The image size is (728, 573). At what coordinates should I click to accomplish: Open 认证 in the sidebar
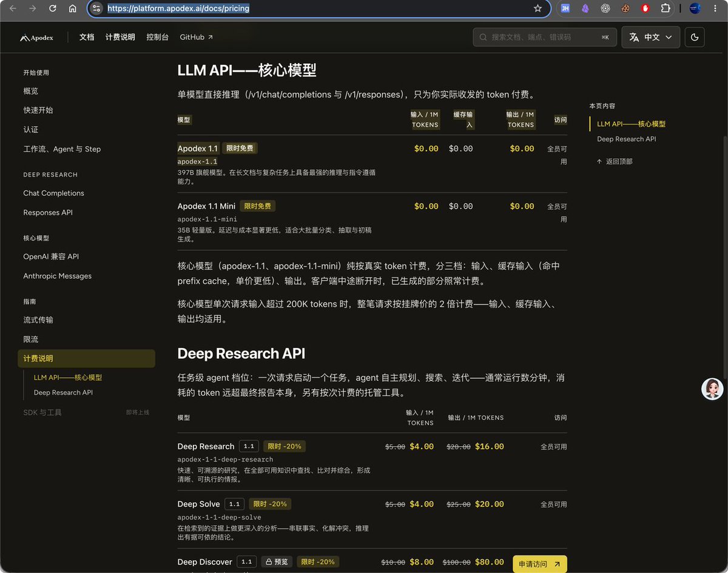point(31,130)
